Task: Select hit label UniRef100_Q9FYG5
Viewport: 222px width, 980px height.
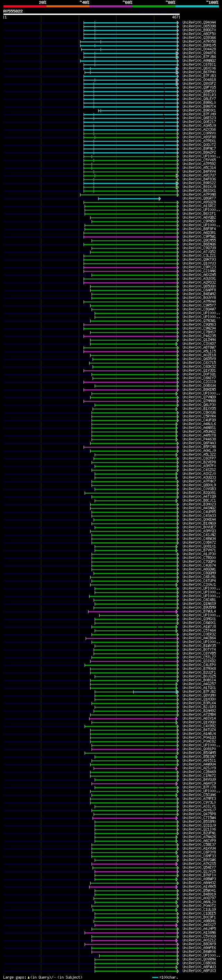Action: [x=199, y=88]
